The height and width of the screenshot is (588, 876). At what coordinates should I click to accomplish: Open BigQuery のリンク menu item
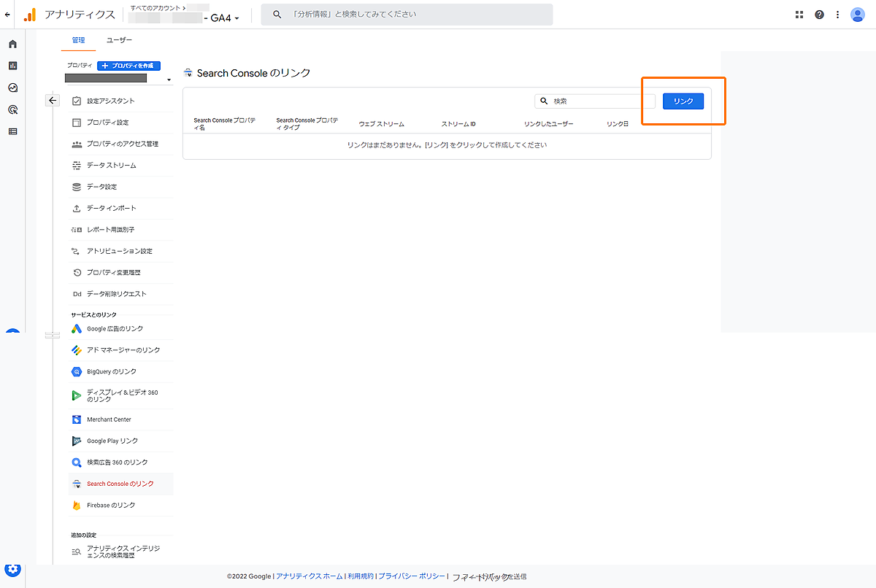[x=111, y=371]
